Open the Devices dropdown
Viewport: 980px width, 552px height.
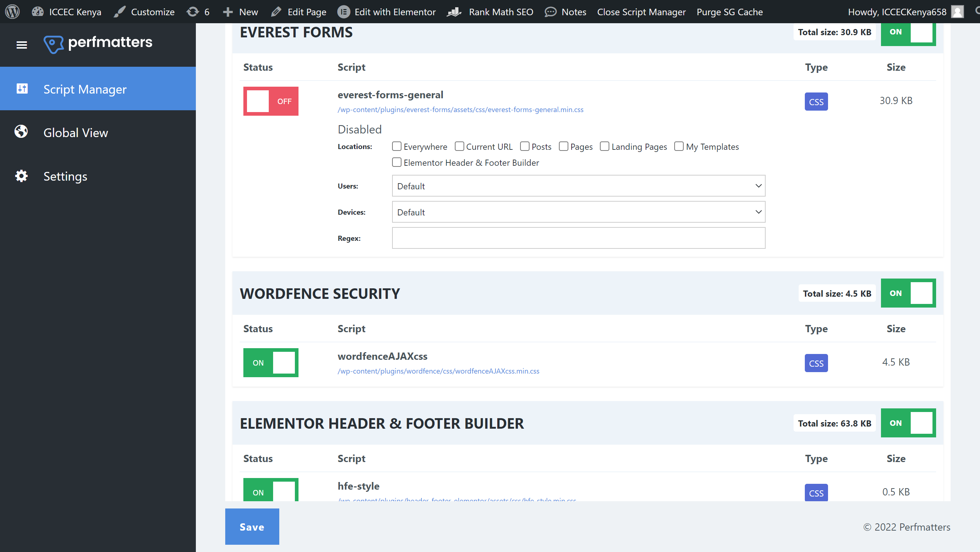pyautogui.click(x=578, y=212)
